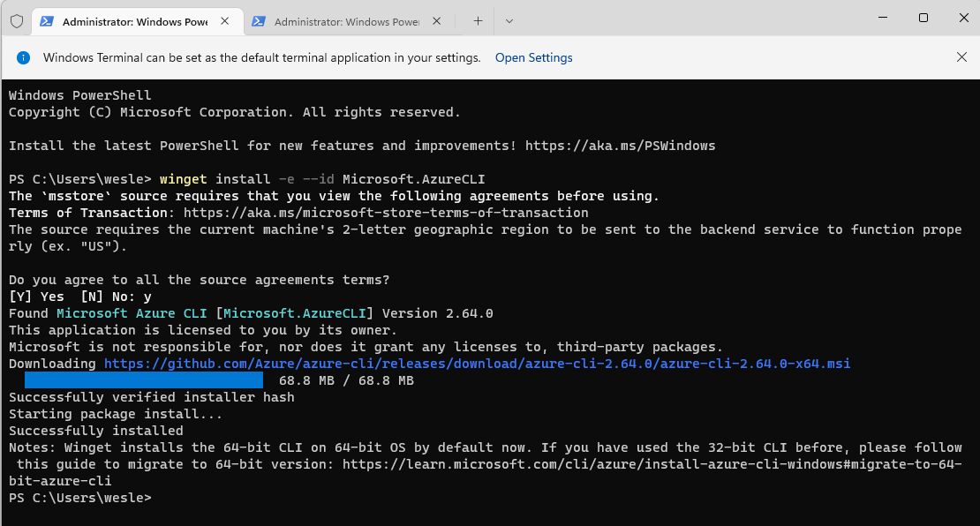Image resolution: width=980 pixels, height=526 pixels.
Task: Click the 'Successfully installed' line
Action: tap(95, 431)
